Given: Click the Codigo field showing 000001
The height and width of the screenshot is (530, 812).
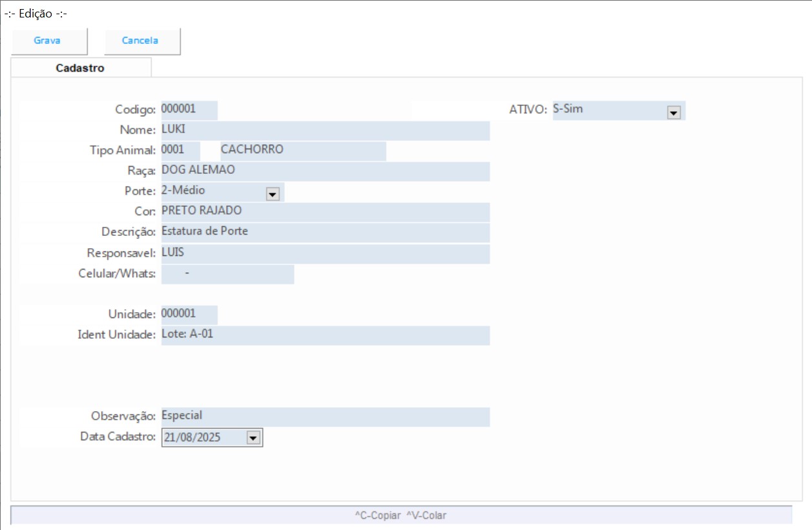Looking at the screenshot, I should coord(189,110).
